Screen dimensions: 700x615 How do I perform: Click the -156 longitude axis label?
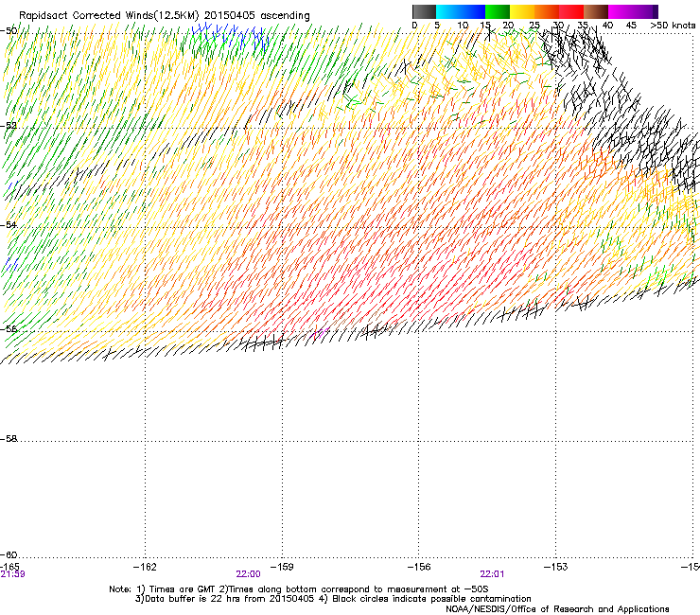(x=419, y=567)
